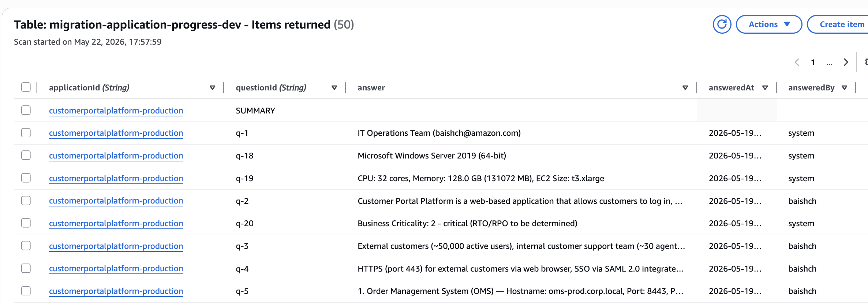Check the q-19 row checkbox
The height and width of the screenshot is (306, 868).
tap(26, 178)
